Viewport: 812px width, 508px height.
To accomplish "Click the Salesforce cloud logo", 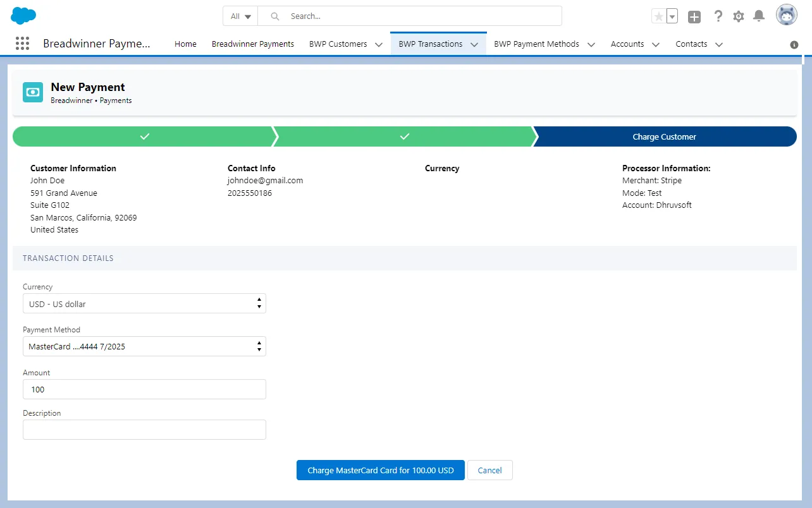I will tap(23, 16).
